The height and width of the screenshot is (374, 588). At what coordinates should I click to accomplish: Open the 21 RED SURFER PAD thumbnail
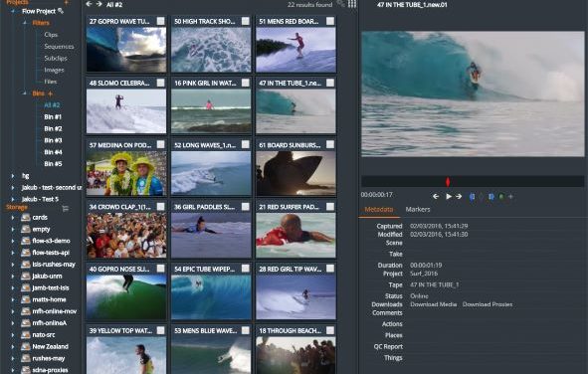(x=295, y=236)
